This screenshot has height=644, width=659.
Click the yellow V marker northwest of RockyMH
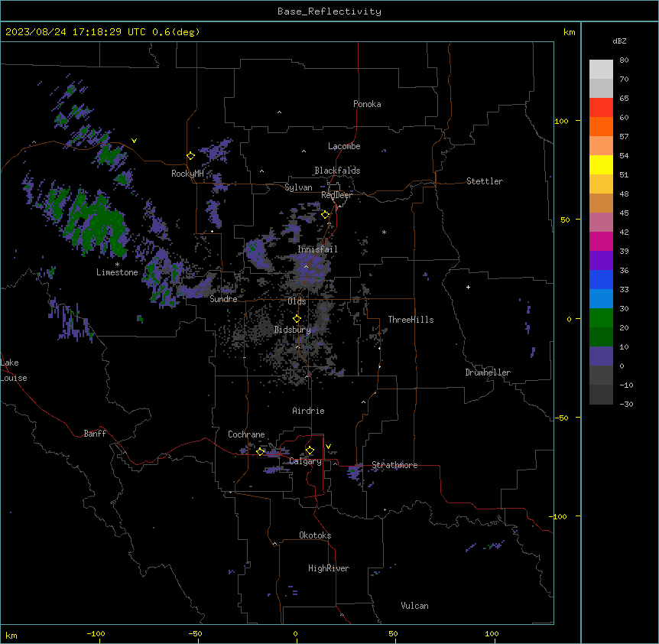point(134,141)
